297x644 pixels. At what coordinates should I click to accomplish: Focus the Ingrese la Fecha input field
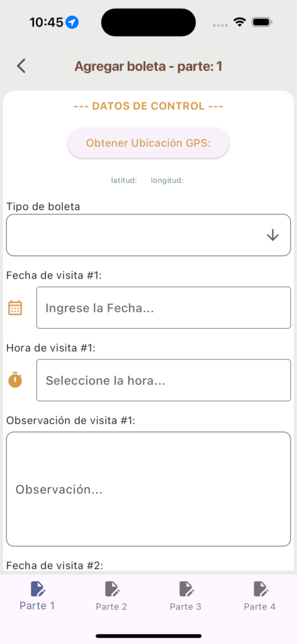pyautogui.click(x=164, y=308)
